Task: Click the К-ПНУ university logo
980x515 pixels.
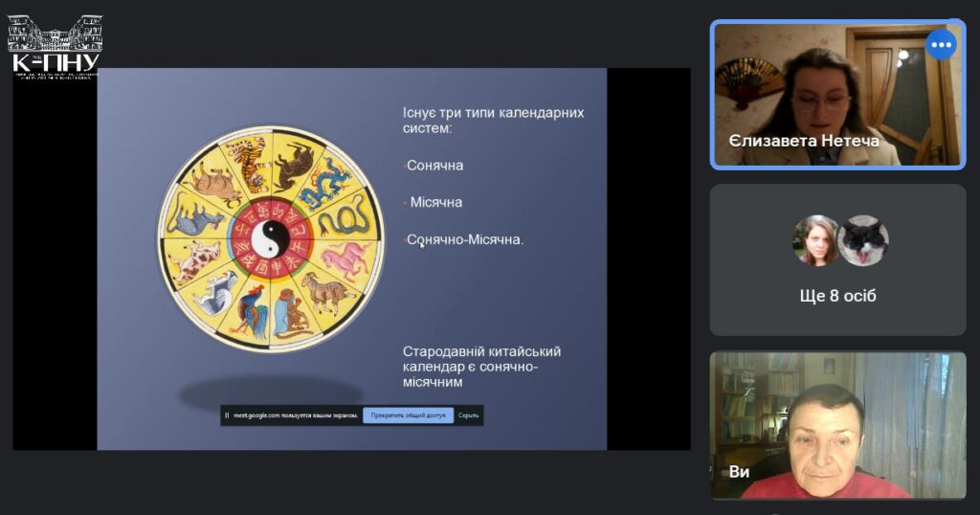Action: [x=55, y=47]
